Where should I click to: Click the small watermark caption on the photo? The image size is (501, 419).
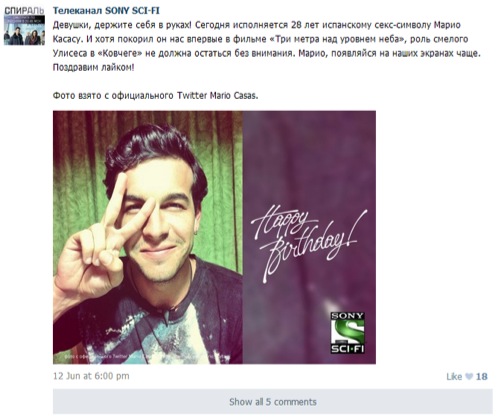[x=147, y=356]
